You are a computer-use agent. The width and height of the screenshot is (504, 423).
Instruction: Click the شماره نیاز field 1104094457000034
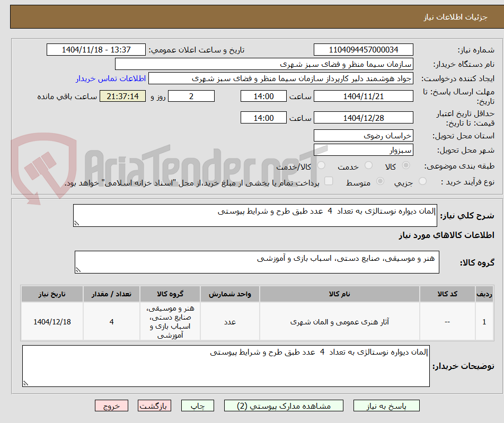(363, 50)
